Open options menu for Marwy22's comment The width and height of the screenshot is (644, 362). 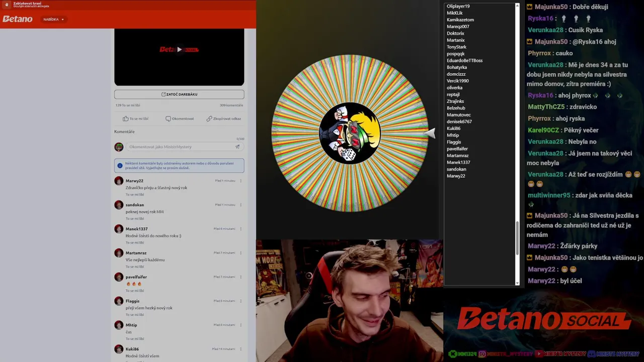click(240, 180)
